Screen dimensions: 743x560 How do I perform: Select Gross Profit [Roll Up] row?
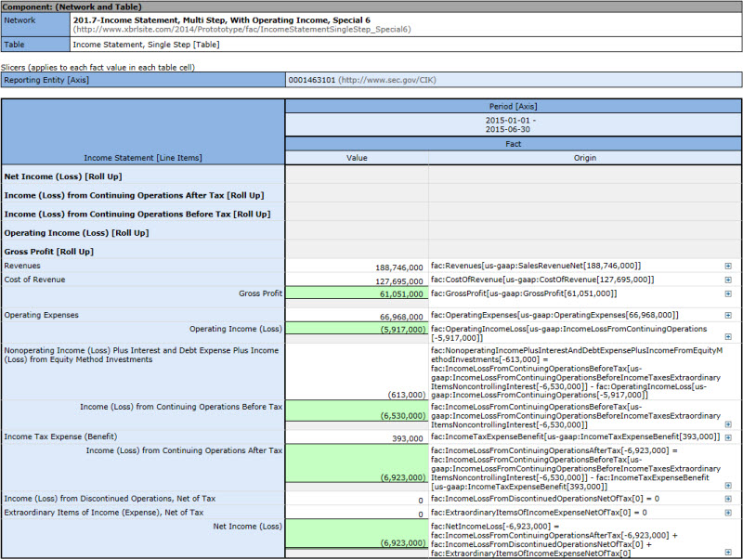[49, 252]
